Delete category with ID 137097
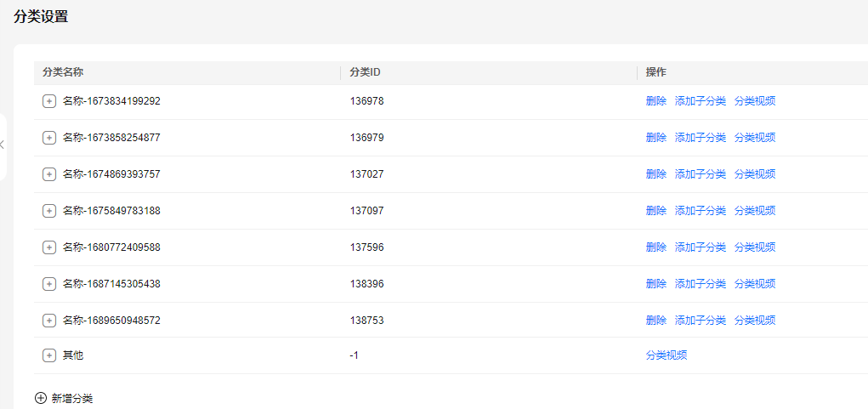Screen dimensions: 868x409 [656, 211]
